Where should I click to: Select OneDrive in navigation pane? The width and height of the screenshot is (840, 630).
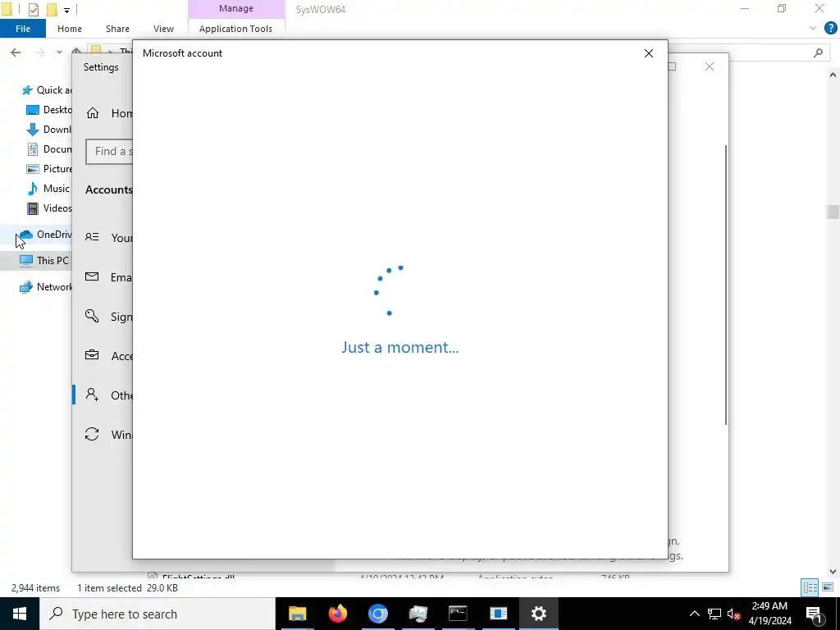tap(45, 235)
